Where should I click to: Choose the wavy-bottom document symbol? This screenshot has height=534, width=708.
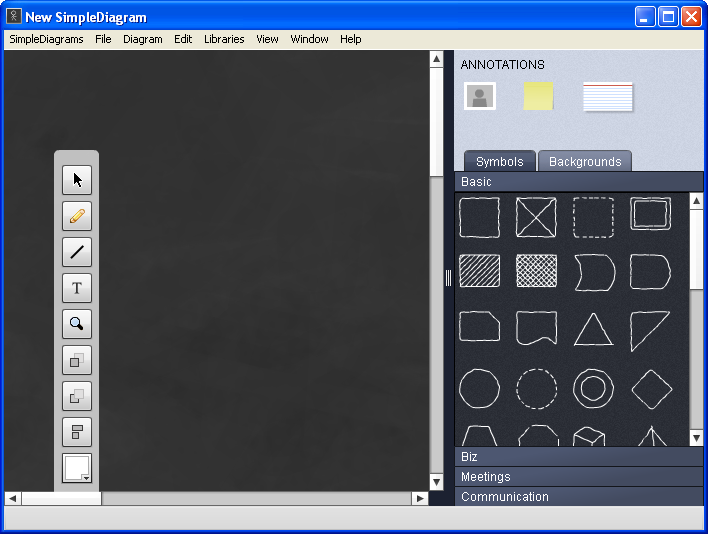[536, 328]
